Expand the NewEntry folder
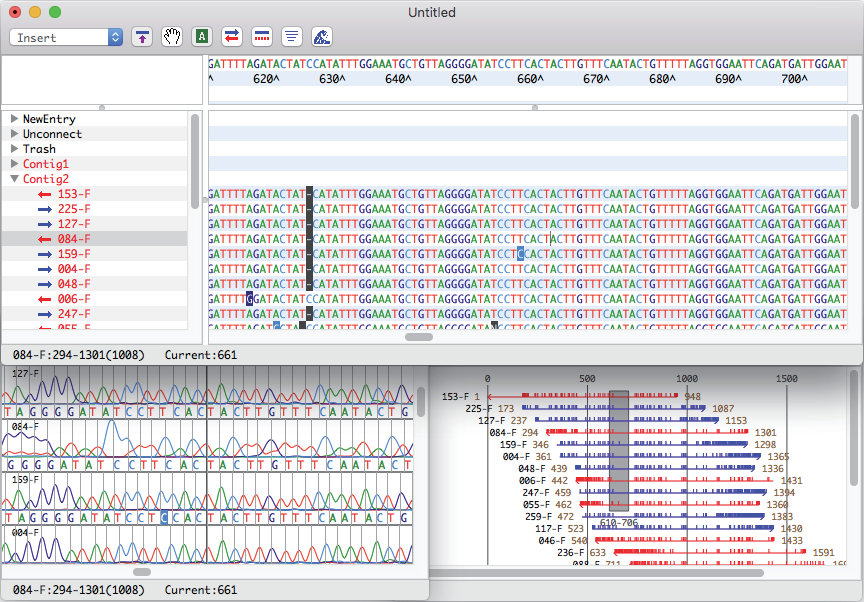 [14, 119]
